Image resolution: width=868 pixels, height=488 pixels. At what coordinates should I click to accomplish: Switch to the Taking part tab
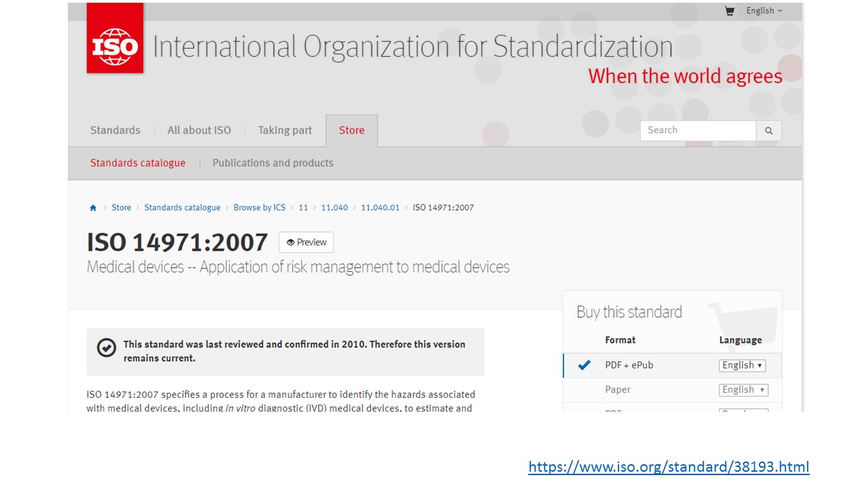coord(285,130)
